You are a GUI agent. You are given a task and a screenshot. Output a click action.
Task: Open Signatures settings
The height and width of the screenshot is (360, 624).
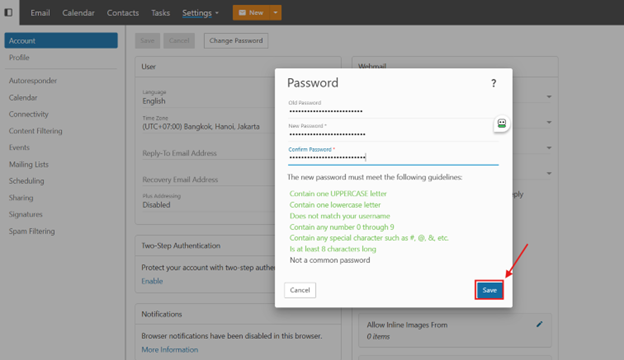click(25, 214)
